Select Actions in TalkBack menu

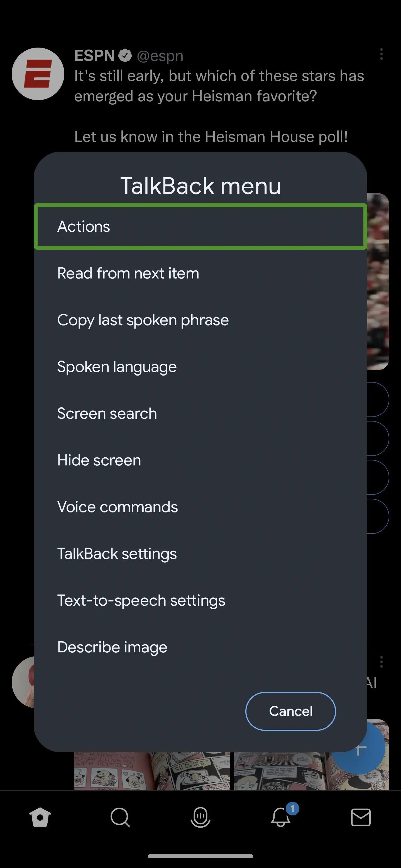coord(200,226)
